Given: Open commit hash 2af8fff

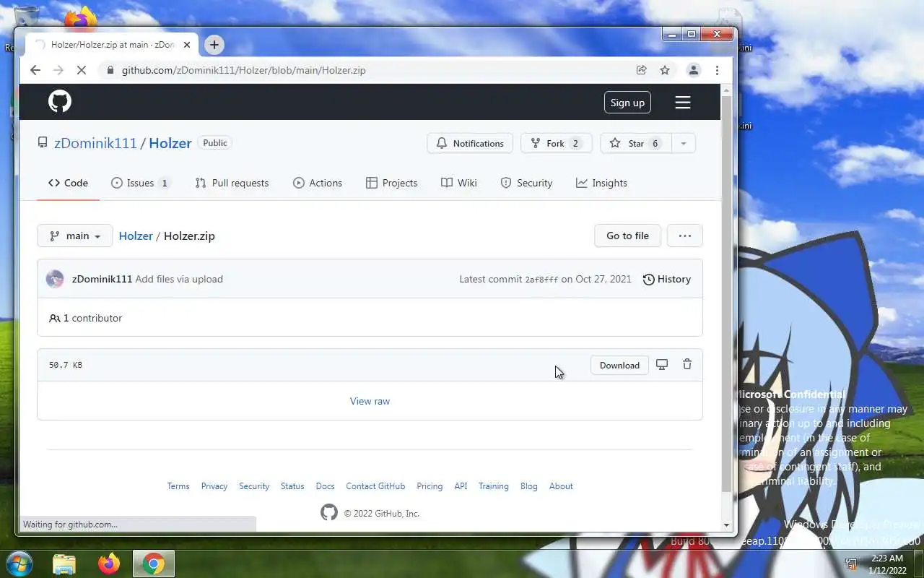Looking at the screenshot, I should [541, 280].
